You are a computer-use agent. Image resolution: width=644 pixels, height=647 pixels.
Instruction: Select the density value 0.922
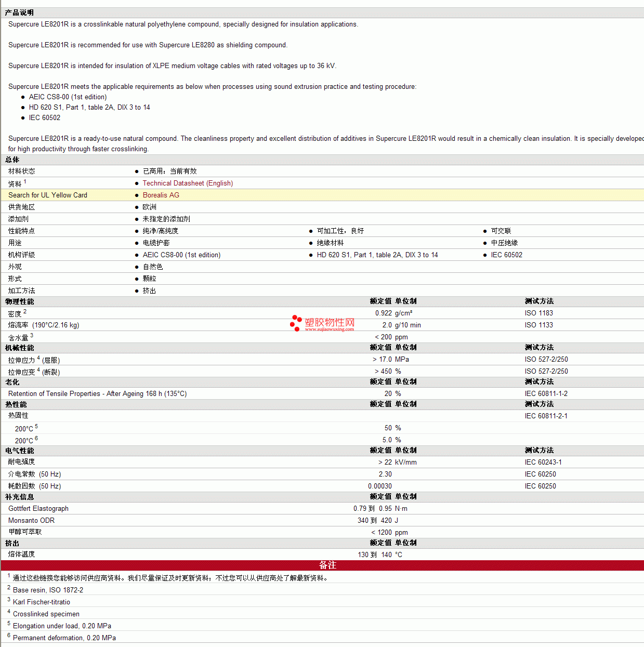384,313
